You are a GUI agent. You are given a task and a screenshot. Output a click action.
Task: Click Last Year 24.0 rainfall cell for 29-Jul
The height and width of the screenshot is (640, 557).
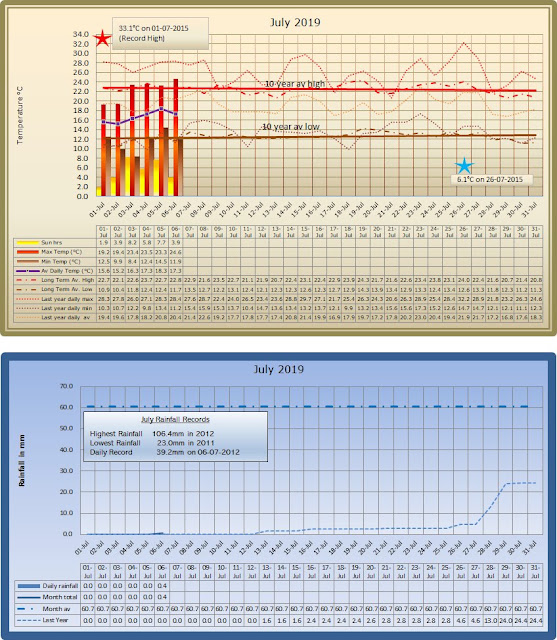click(x=506, y=620)
